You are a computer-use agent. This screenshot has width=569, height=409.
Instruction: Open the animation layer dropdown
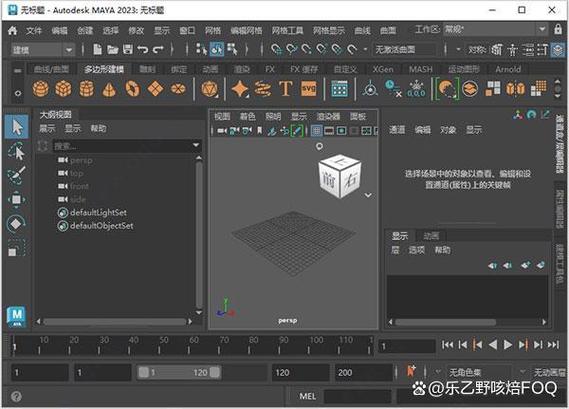coord(523,372)
